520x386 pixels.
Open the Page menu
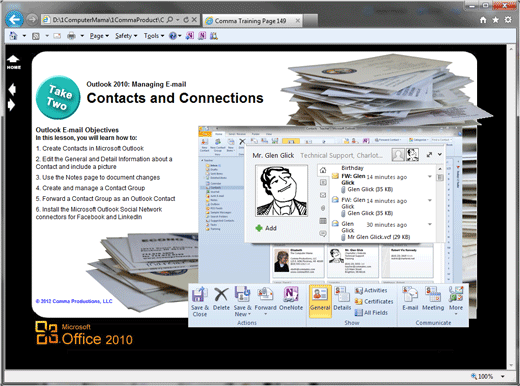click(x=99, y=36)
